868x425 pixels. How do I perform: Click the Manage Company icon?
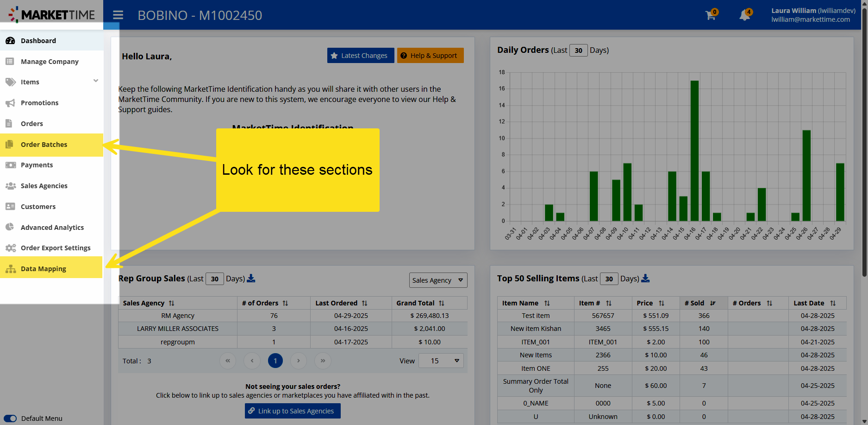click(x=10, y=61)
